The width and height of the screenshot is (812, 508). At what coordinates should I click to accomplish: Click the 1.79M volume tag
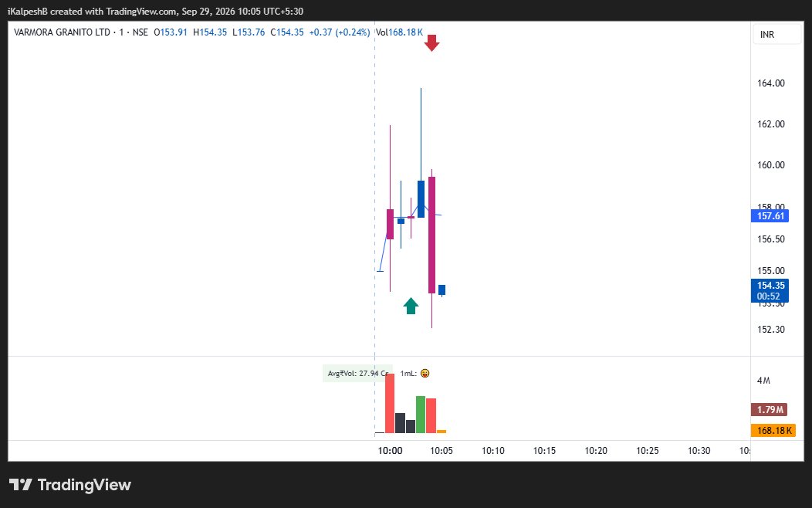[x=770, y=410]
